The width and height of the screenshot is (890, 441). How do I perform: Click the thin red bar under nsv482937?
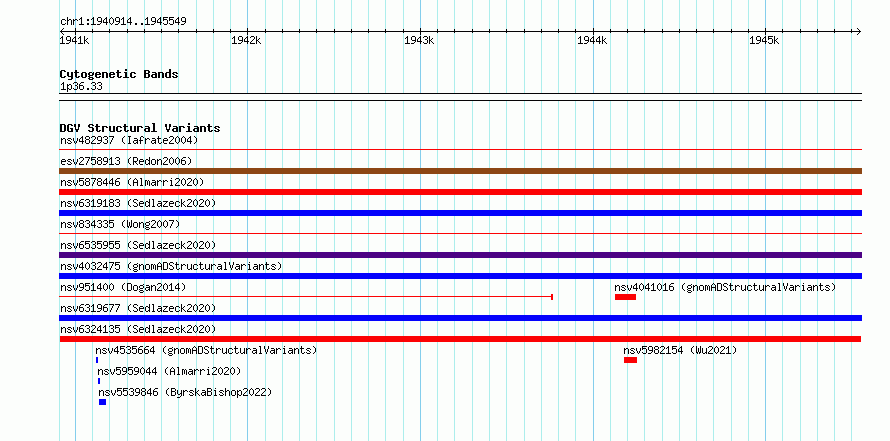pyautogui.click(x=460, y=150)
